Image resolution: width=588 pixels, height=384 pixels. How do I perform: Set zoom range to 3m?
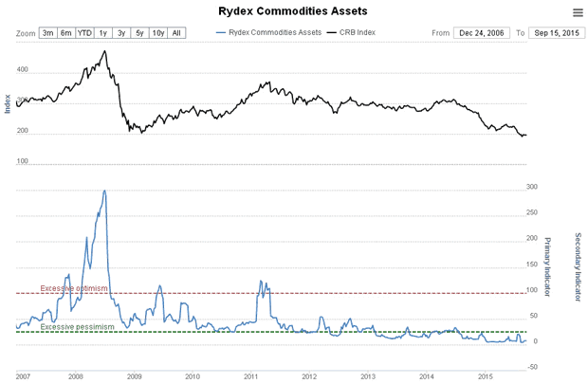(x=48, y=33)
